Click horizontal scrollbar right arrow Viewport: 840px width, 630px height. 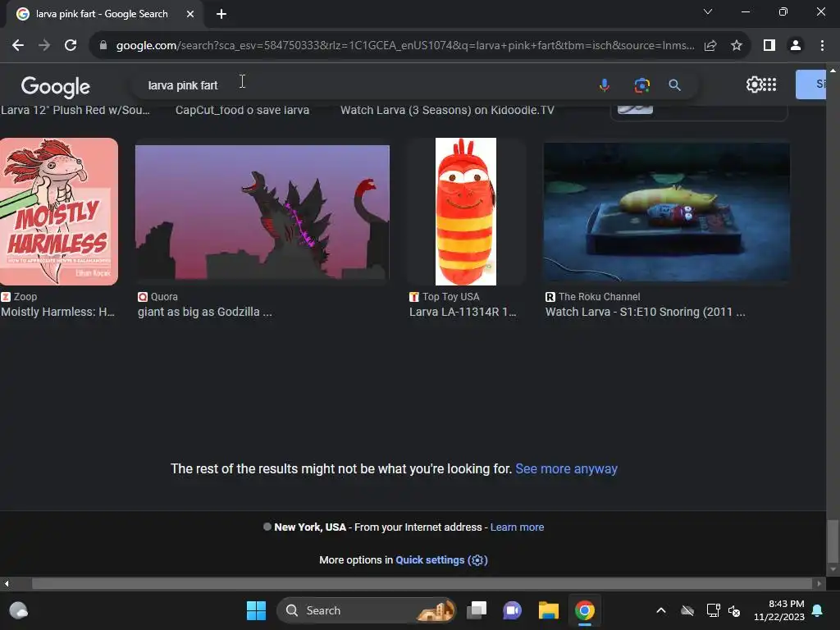click(819, 583)
